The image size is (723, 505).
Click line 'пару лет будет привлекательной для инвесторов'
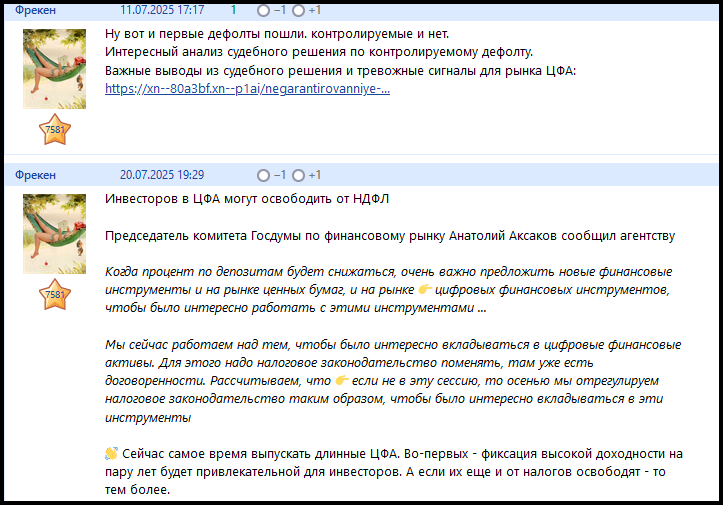point(385,472)
